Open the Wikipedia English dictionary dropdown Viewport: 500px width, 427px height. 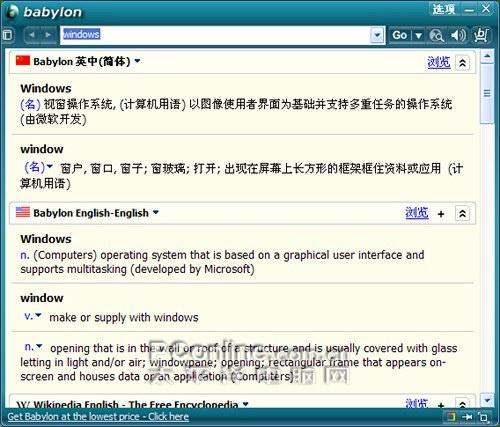pyautogui.click(x=246, y=404)
